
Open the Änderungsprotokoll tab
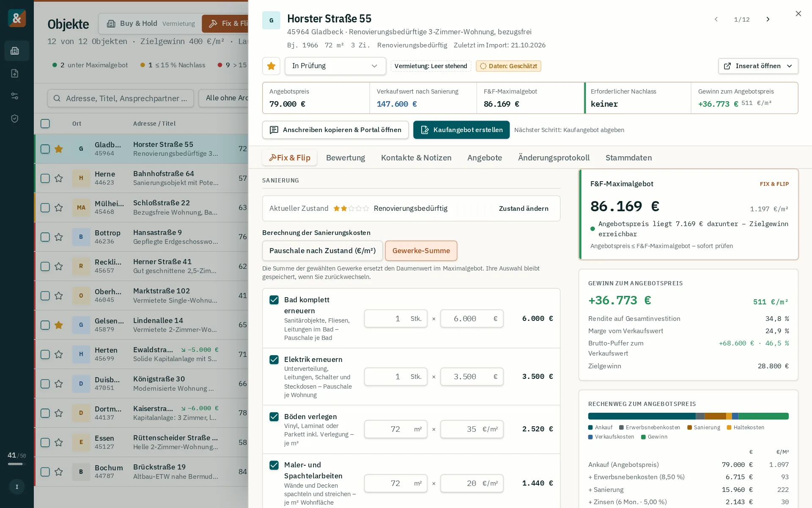click(554, 158)
